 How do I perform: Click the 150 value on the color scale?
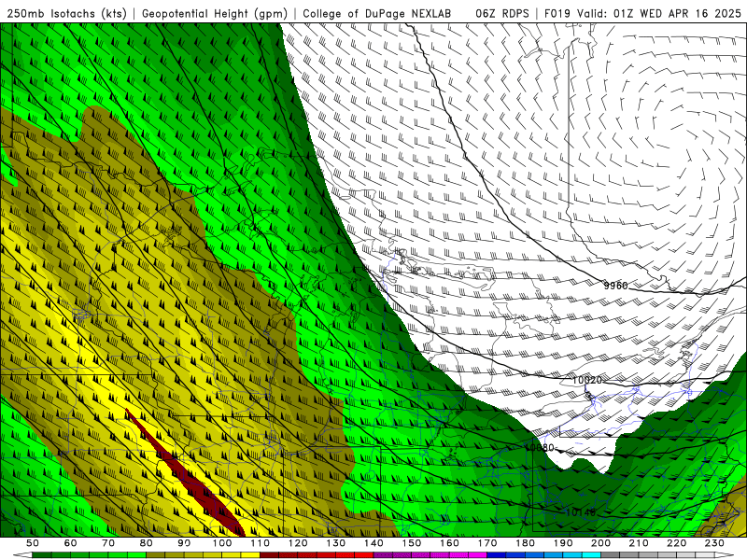[412, 543]
